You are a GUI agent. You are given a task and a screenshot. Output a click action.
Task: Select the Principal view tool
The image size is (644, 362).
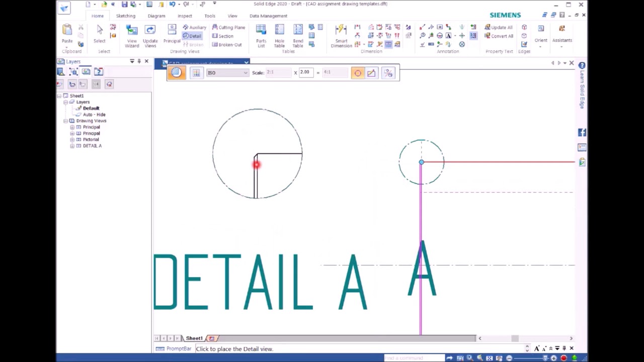[x=172, y=34]
